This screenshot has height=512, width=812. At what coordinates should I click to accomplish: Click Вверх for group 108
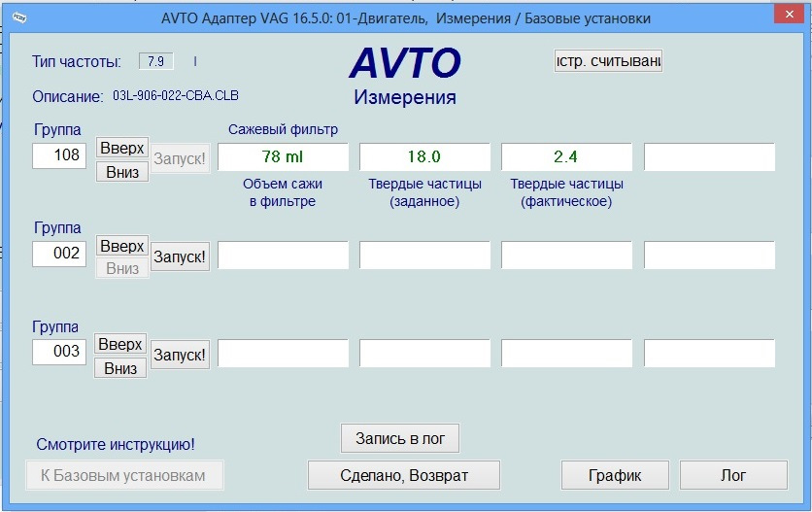click(122, 148)
